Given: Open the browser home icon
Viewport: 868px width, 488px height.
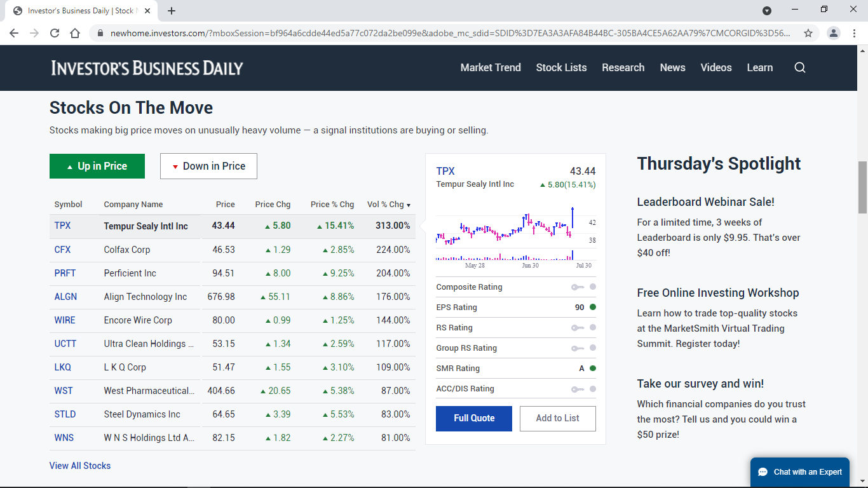Looking at the screenshot, I should click(75, 33).
